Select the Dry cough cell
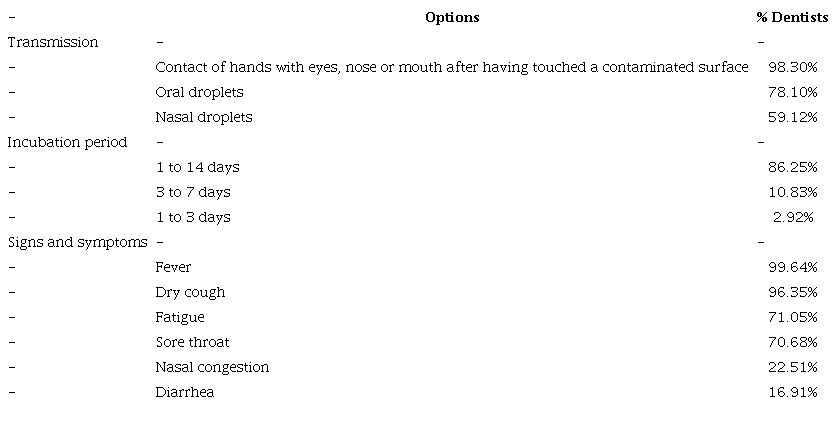This screenshot has height=442, width=837. (x=190, y=292)
